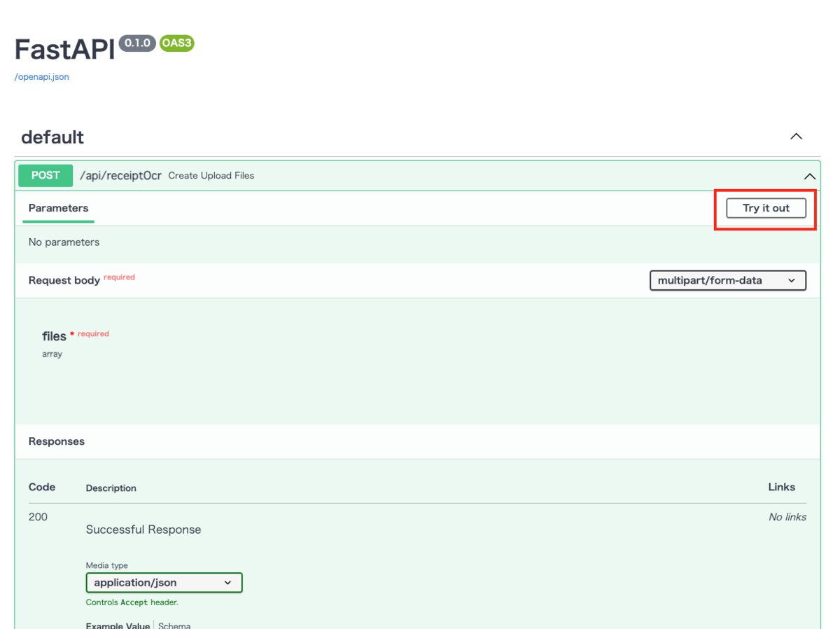Click the OAS3 badge
This screenshot has height=629, width=840.
176,43
